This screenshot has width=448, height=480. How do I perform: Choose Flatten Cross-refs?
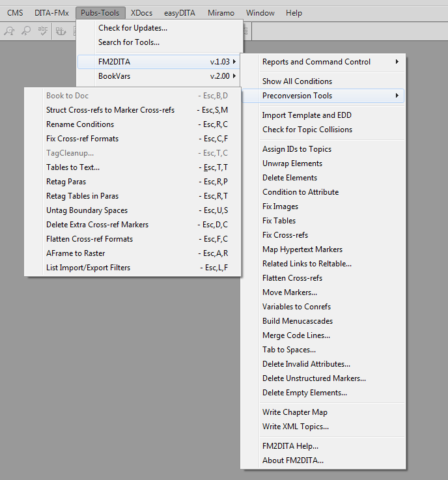click(x=323, y=278)
